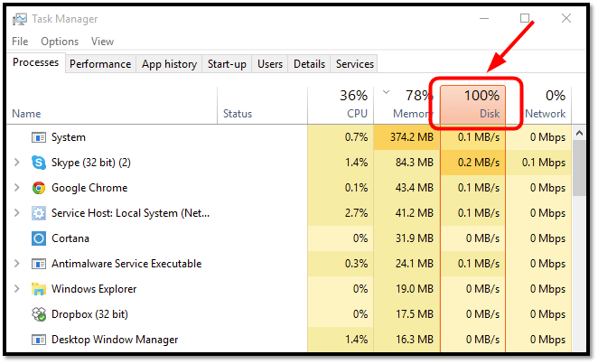The image size is (598, 364).
Task: Click the Desktop Window Manager icon
Action: point(39,340)
